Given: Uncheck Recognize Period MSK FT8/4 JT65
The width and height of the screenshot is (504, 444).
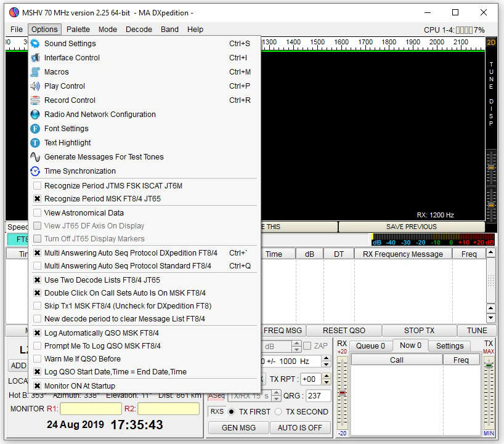Looking at the screenshot, I should point(38,198).
